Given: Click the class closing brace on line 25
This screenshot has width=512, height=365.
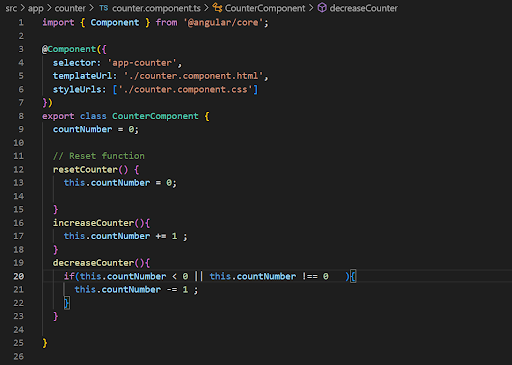Looking at the screenshot, I should coord(45,343).
